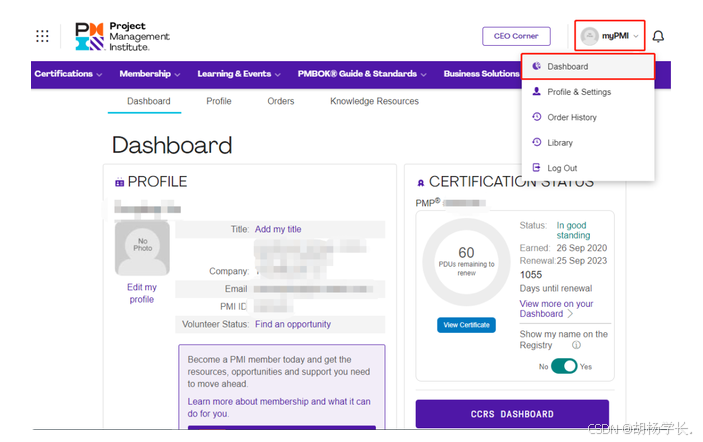Open the nine-dot apps grid icon

42,36
